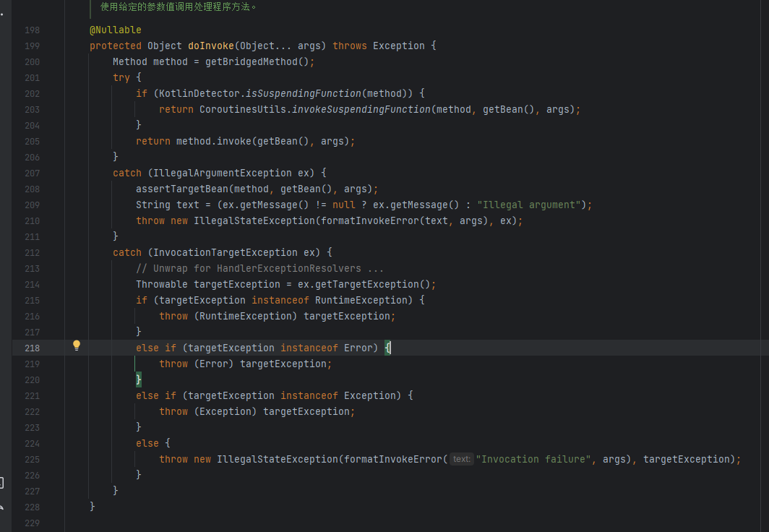Click the 'text:' inlay hint on line 225

(462, 460)
